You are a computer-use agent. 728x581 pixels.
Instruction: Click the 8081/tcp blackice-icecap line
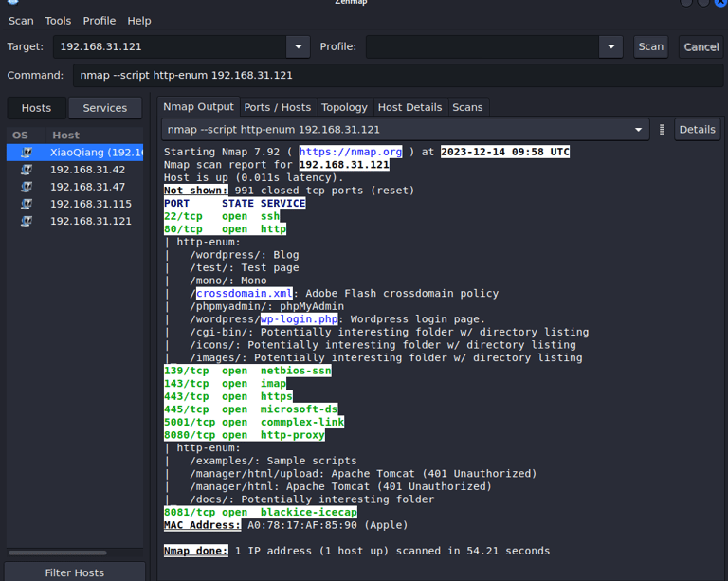tap(261, 513)
